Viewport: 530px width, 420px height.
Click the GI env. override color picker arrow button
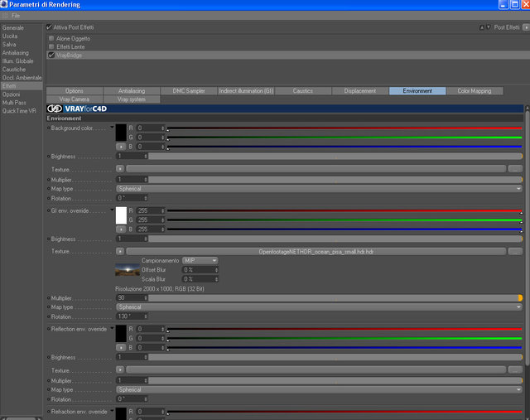pos(121,229)
